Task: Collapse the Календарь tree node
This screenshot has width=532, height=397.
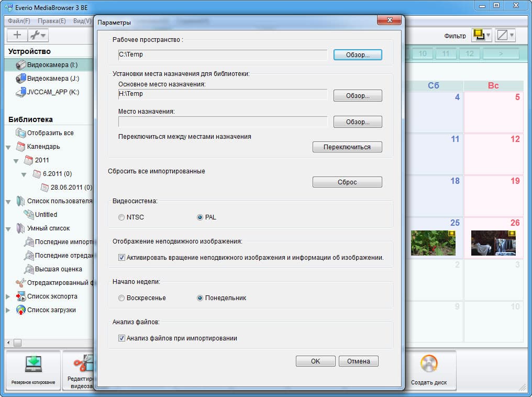Action: [8, 147]
